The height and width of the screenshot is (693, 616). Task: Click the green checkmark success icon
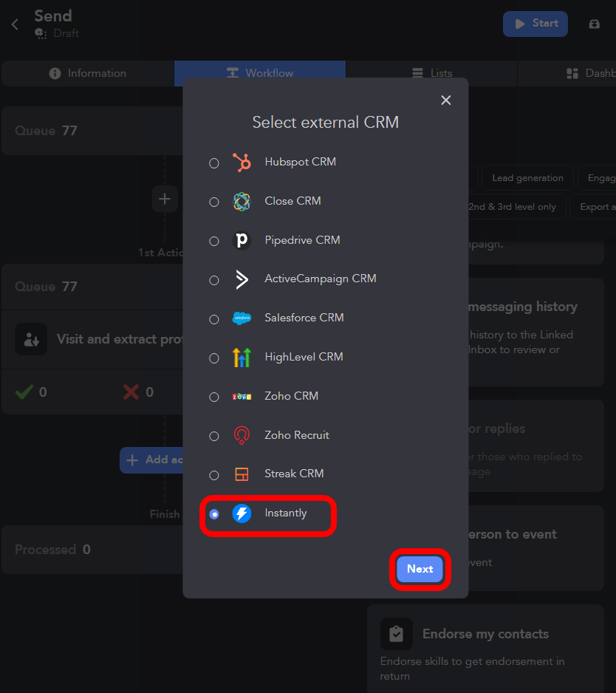(24, 392)
